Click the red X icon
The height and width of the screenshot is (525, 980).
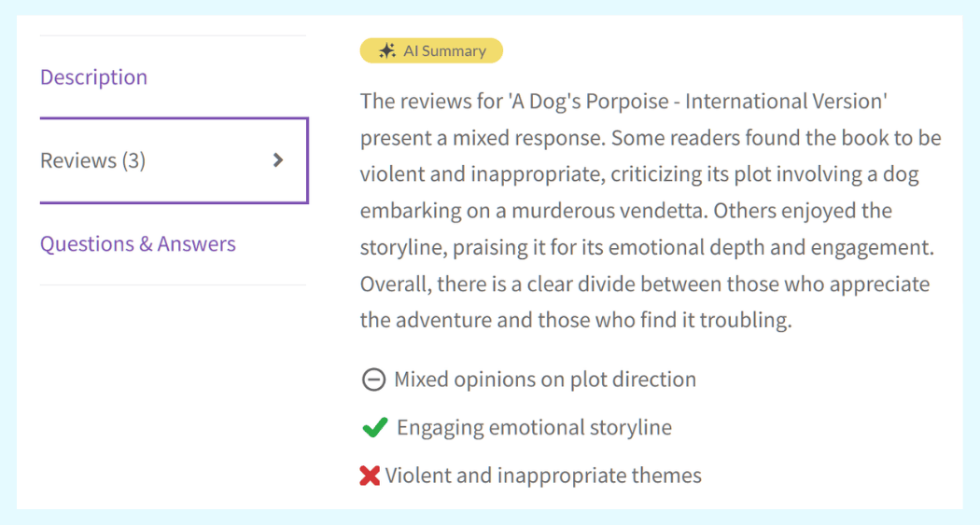tap(370, 476)
